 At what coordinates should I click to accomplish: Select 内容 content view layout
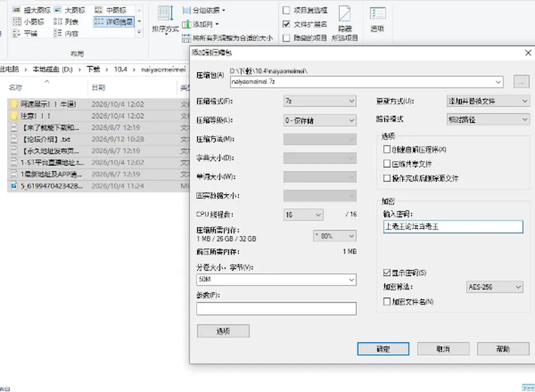[66, 33]
